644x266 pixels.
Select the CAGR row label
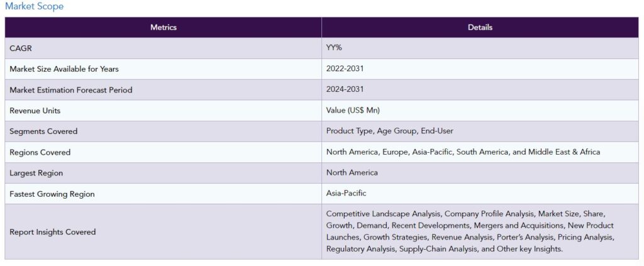(x=21, y=48)
